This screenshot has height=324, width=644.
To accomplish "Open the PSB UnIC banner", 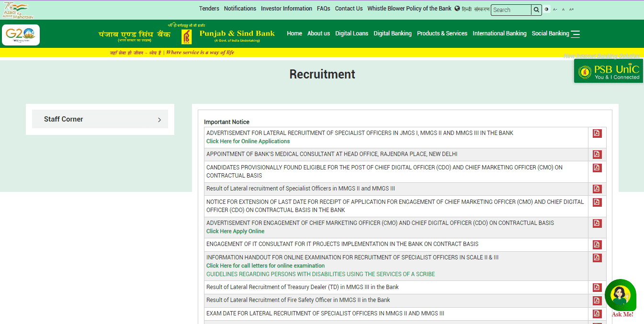I will [609, 71].
